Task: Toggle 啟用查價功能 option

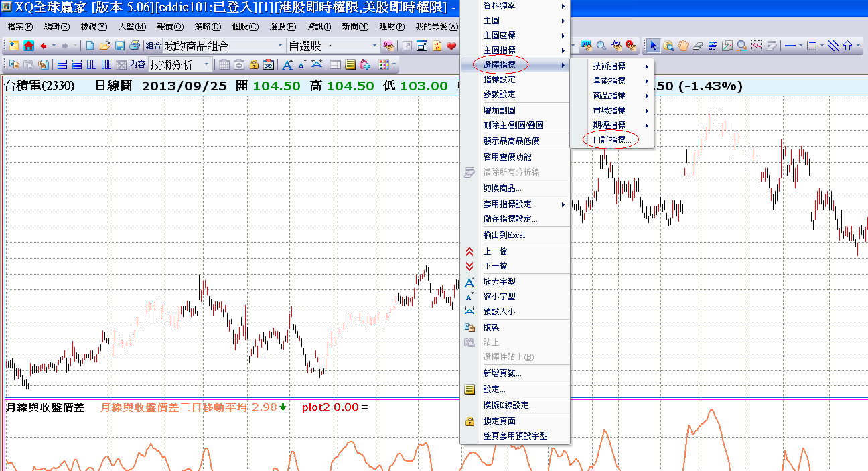Action: click(507, 157)
